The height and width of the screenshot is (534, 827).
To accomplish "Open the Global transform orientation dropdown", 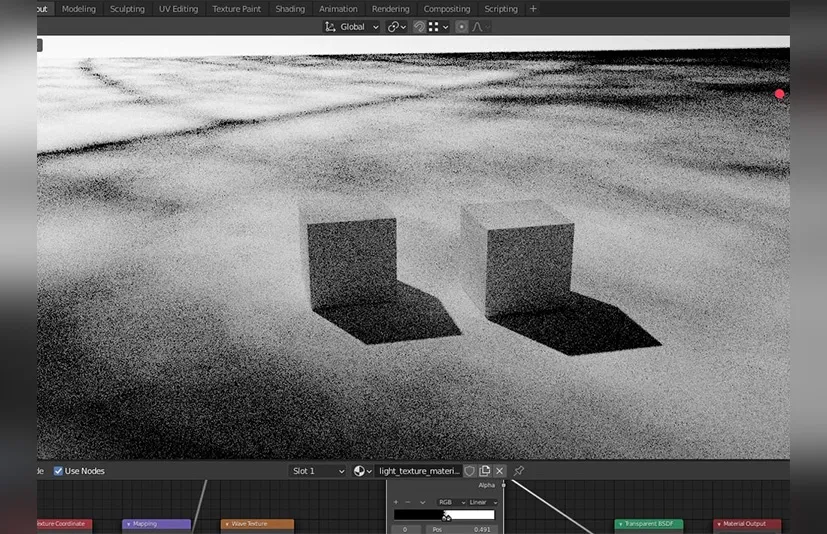I will pyautogui.click(x=352, y=27).
